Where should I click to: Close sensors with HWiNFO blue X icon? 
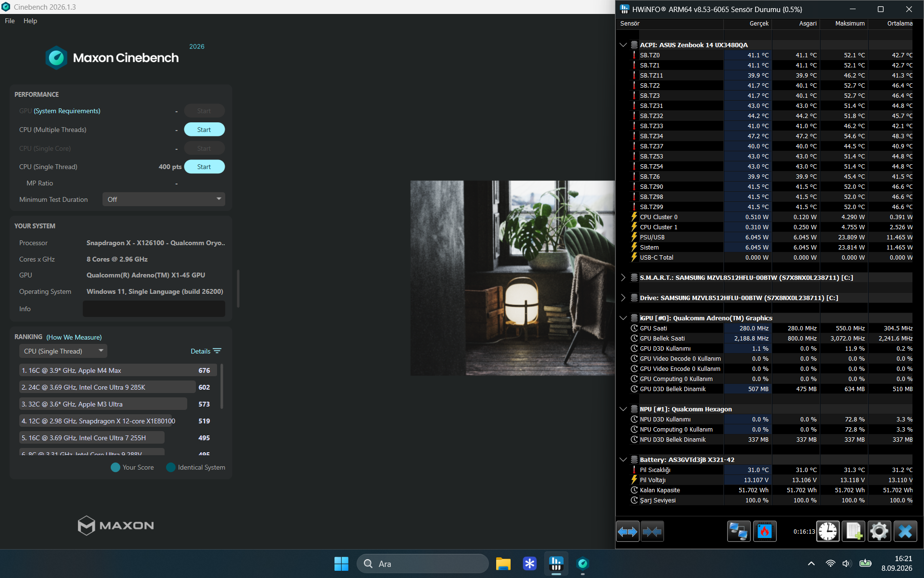coord(905,531)
